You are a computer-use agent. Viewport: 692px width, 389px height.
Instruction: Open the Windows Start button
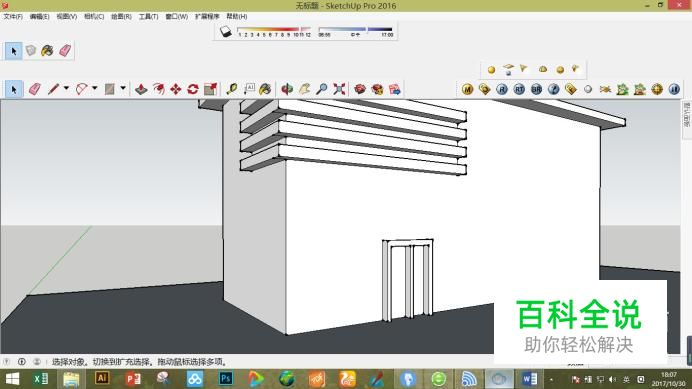click(12, 379)
